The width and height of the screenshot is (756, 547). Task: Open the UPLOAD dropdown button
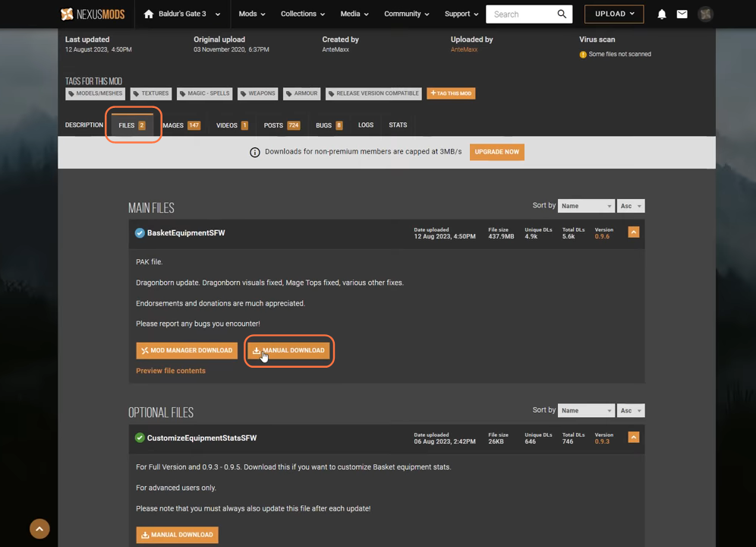tap(614, 14)
